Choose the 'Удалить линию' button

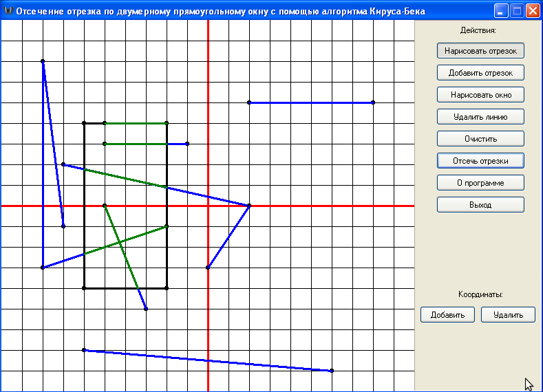pos(480,117)
